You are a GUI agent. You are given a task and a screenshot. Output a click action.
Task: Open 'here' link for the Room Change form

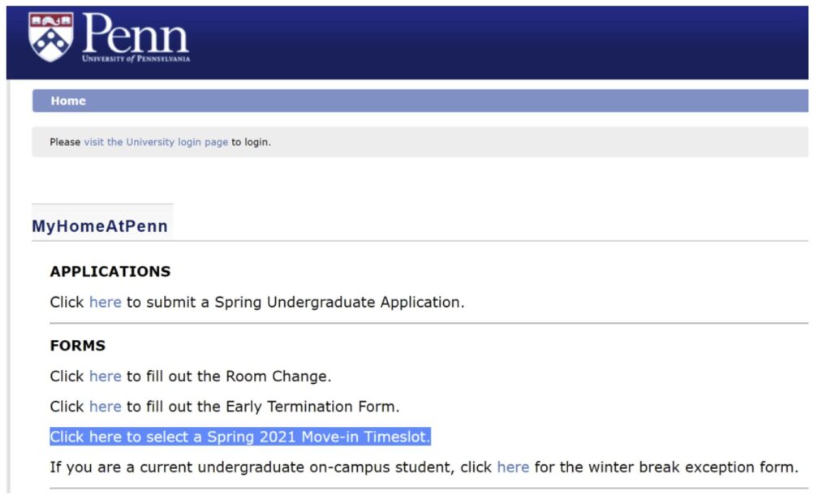105,377
